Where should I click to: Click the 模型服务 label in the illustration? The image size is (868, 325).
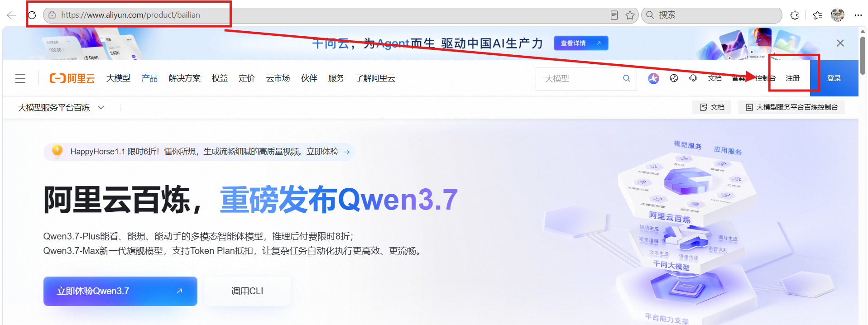(688, 145)
